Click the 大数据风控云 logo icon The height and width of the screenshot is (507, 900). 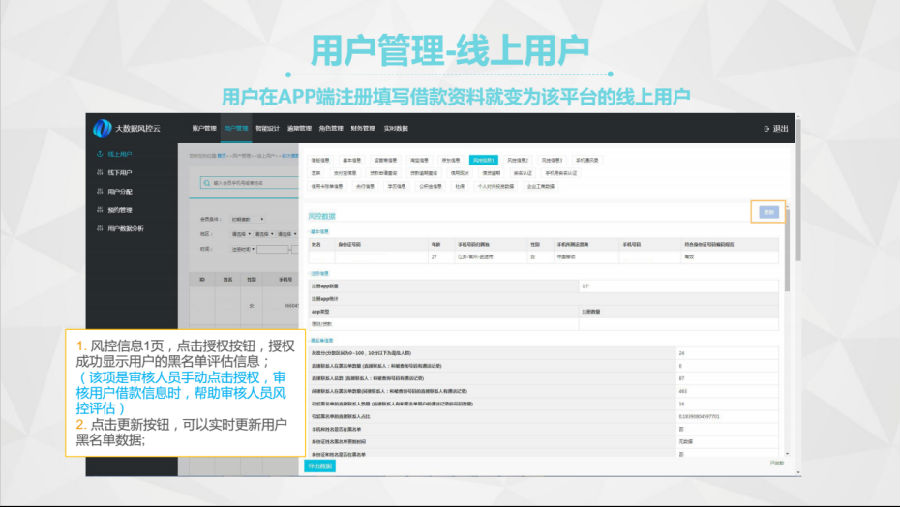101,128
